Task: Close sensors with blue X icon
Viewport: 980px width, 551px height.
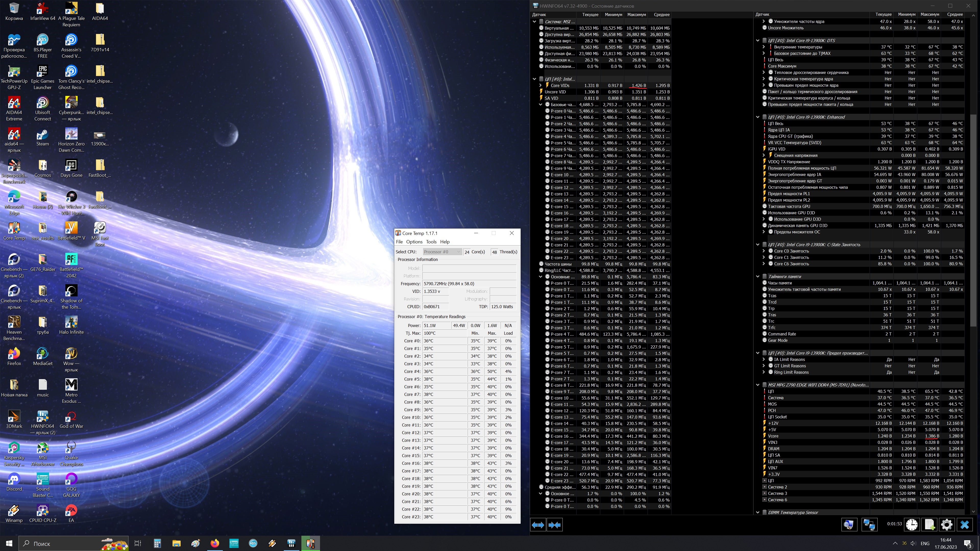Action: (964, 525)
